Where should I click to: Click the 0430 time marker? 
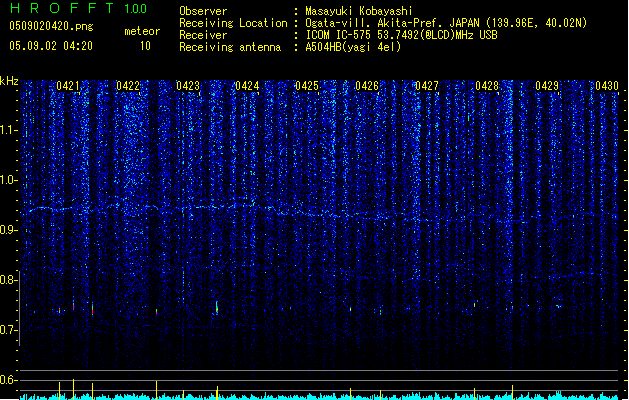coord(607,86)
